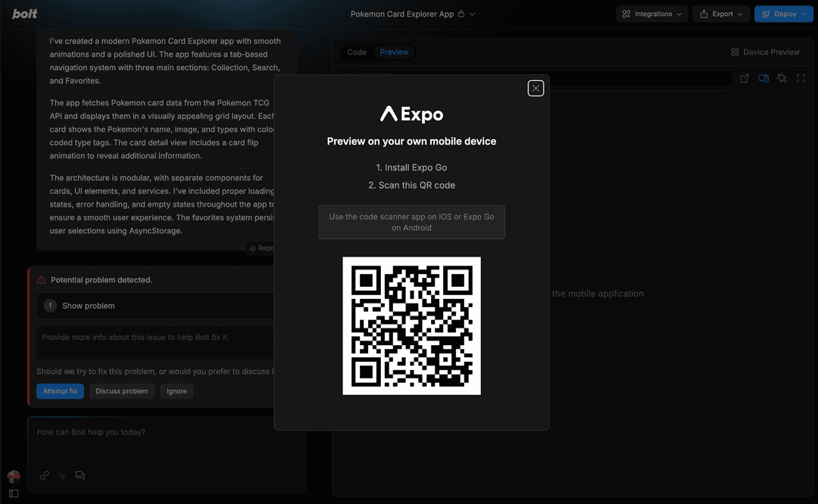Activate the element inspector cursor icon
Screen dimensions: 818x504
click(782, 78)
